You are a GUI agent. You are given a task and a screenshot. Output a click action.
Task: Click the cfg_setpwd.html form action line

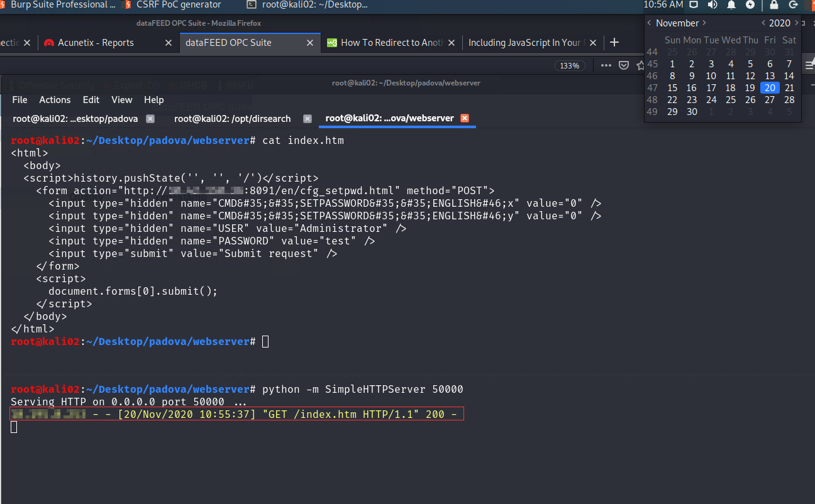(x=265, y=191)
